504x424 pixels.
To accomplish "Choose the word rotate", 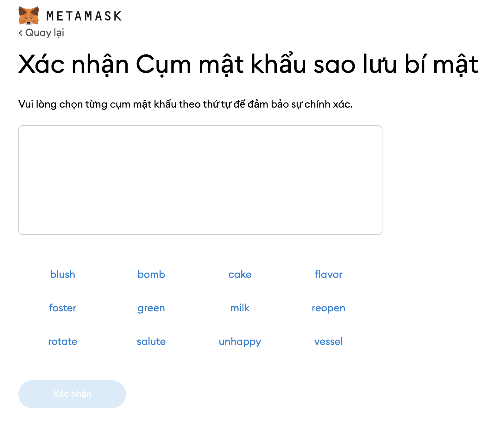I will tap(63, 341).
